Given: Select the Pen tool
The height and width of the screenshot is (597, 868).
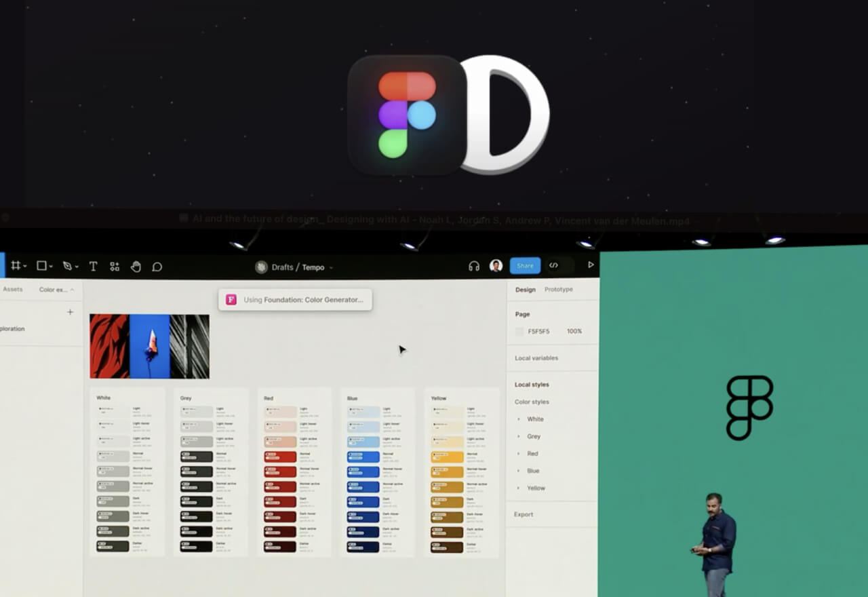Looking at the screenshot, I should coord(68,267).
